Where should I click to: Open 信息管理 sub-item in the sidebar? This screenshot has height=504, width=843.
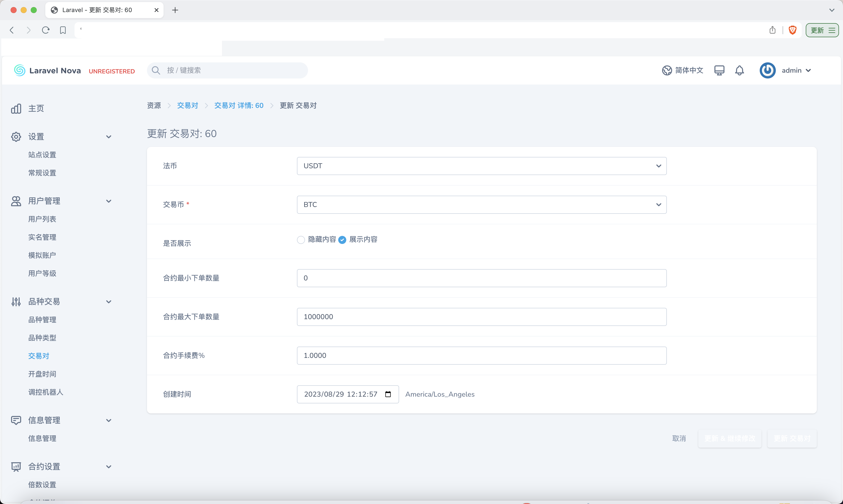(x=42, y=438)
